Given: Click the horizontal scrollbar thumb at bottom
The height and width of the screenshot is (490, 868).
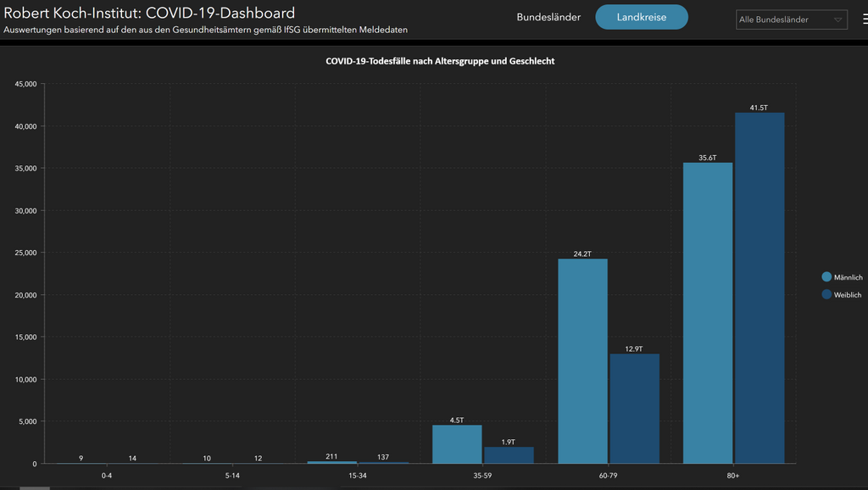Looking at the screenshot, I should coord(35,487).
